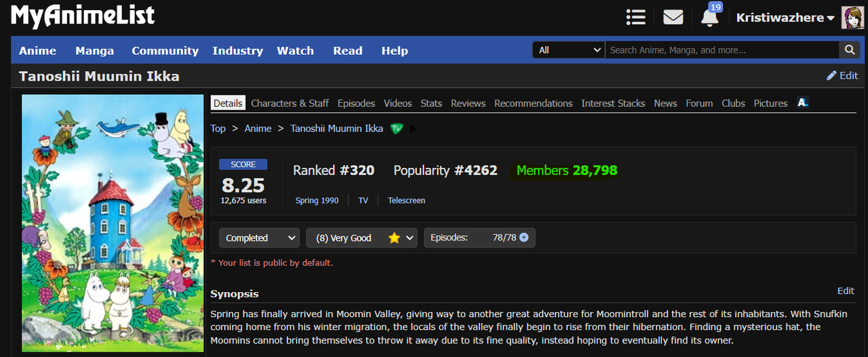The height and width of the screenshot is (357, 868).
Task: Click the TV type link
Action: coord(363,200)
